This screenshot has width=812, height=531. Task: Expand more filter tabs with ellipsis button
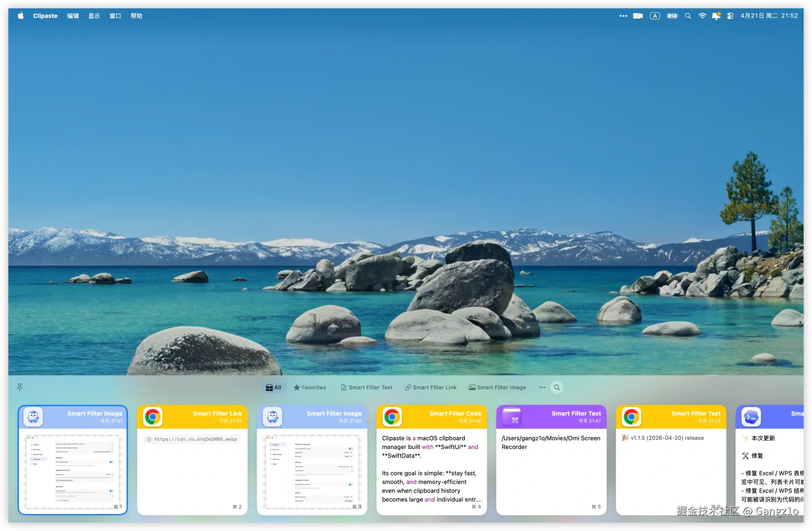(x=542, y=387)
